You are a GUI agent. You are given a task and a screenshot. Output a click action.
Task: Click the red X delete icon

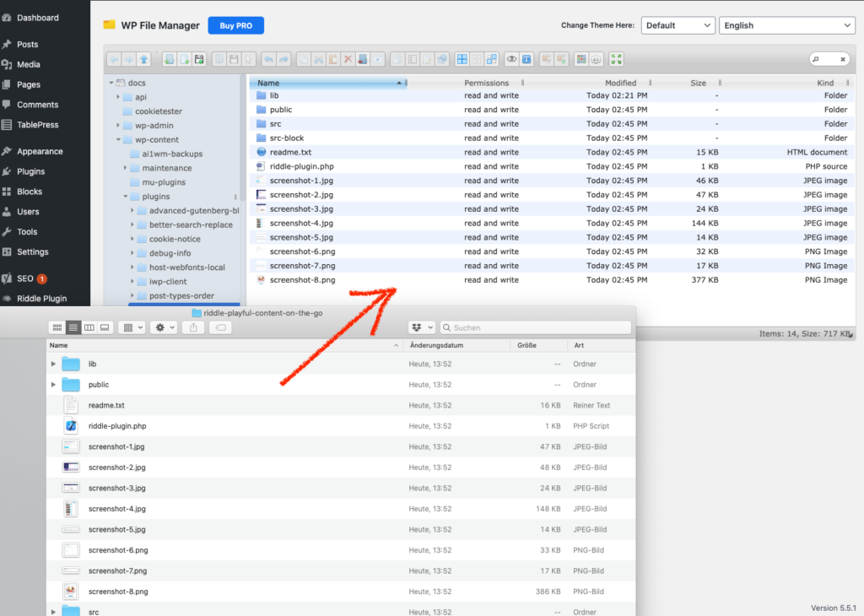click(348, 60)
